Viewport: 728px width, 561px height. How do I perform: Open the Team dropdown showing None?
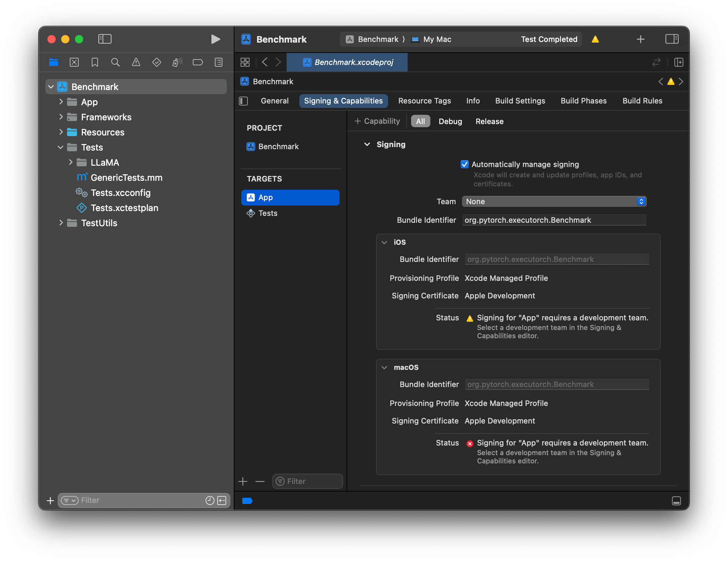[x=554, y=201]
